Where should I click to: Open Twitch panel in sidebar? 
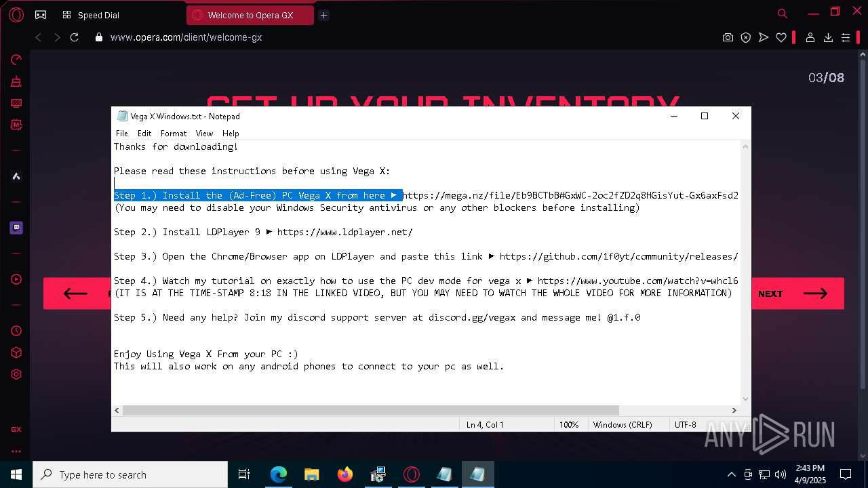(16, 228)
